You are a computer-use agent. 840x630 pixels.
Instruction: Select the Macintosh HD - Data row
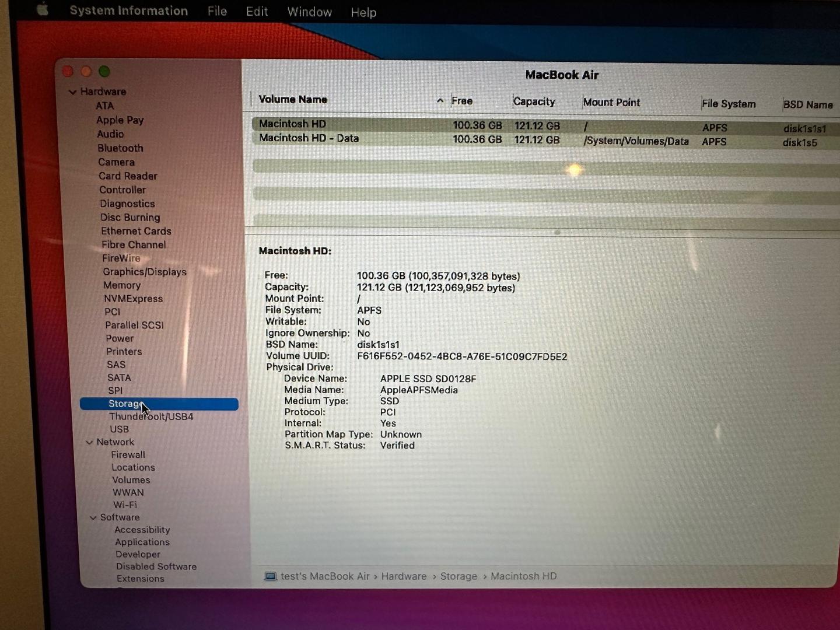(x=545, y=140)
